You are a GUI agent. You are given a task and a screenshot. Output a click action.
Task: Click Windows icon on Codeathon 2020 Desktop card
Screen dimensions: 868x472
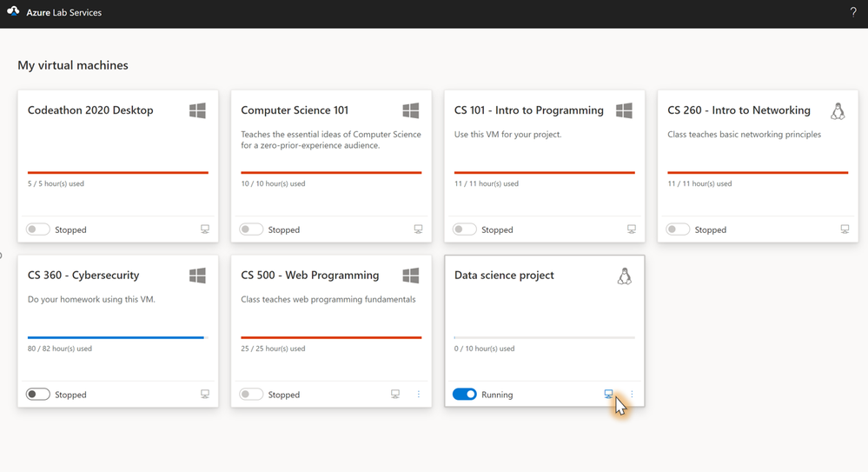[197, 110]
